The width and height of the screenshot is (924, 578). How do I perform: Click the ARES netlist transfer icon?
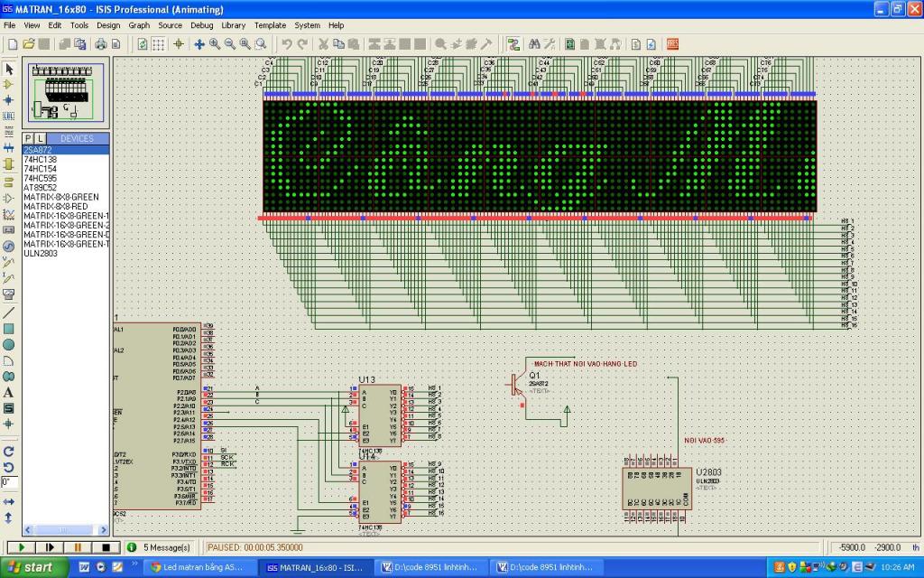pos(672,43)
